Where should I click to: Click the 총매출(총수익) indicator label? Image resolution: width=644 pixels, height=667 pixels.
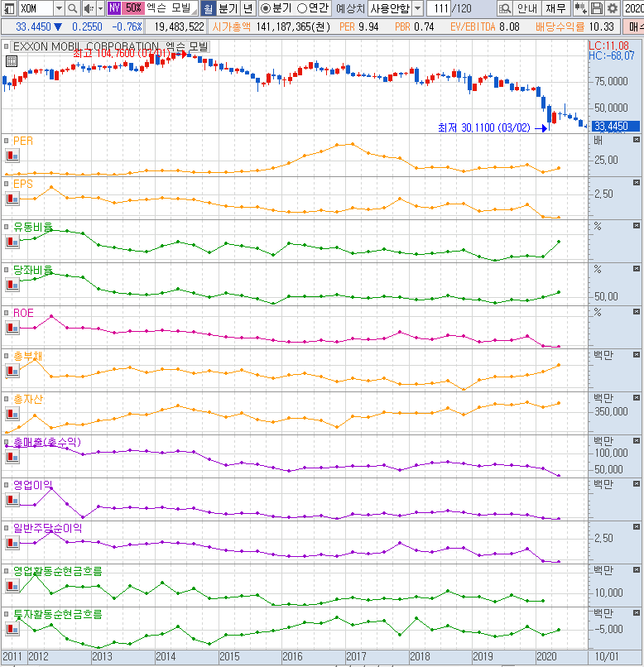[47, 443]
